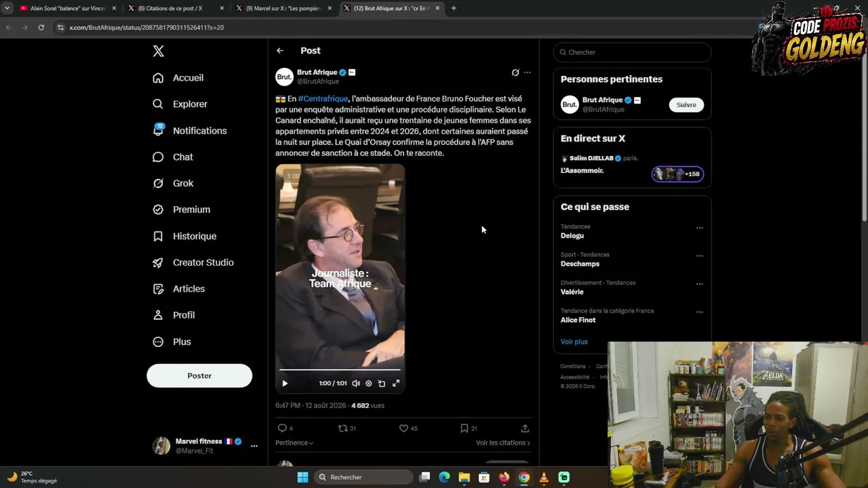Screen dimensions: 868x488
Task: Open the #Centrafrique hashtag link
Action: [323, 99]
